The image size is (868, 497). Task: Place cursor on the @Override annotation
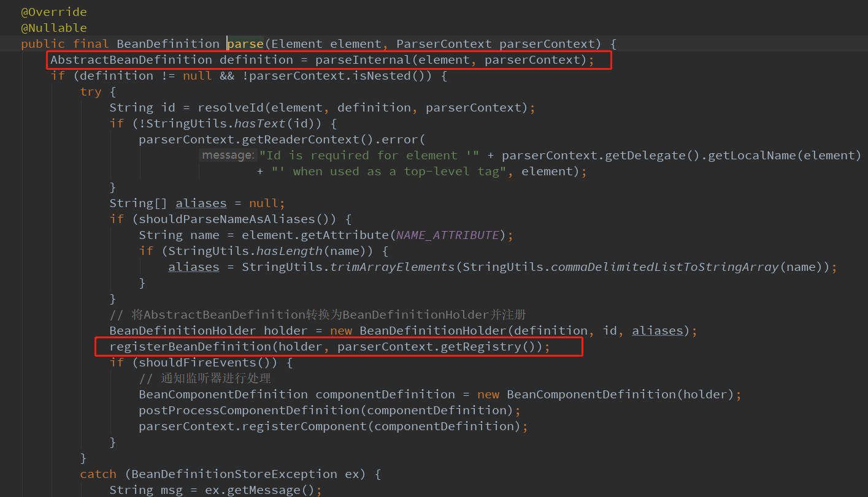click(54, 12)
